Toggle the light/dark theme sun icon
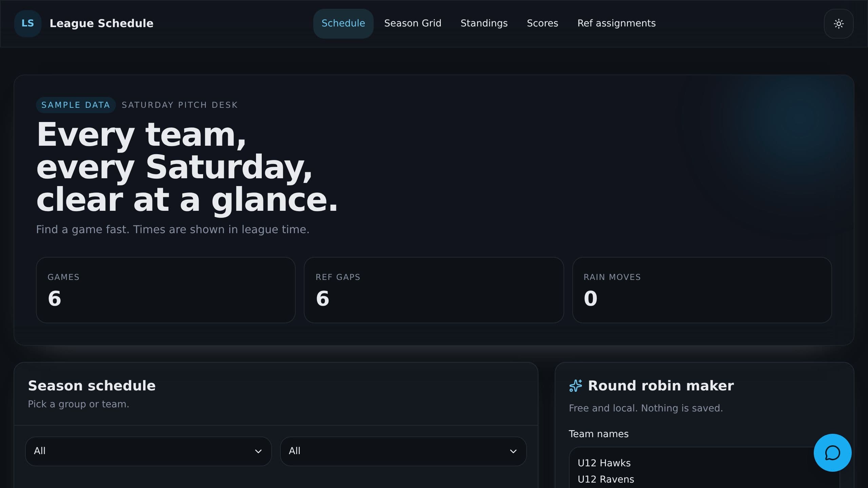Image resolution: width=868 pixels, height=488 pixels. (x=839, y=24)
